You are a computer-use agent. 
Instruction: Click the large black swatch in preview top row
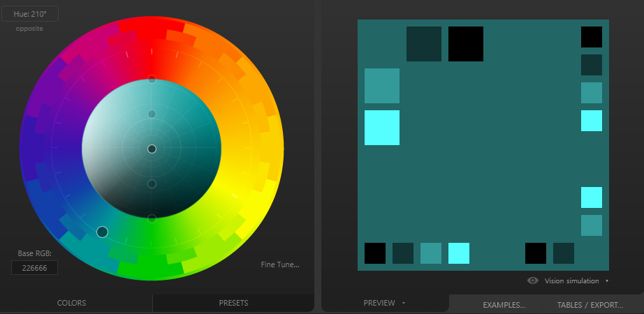click(x=466, y=44)
